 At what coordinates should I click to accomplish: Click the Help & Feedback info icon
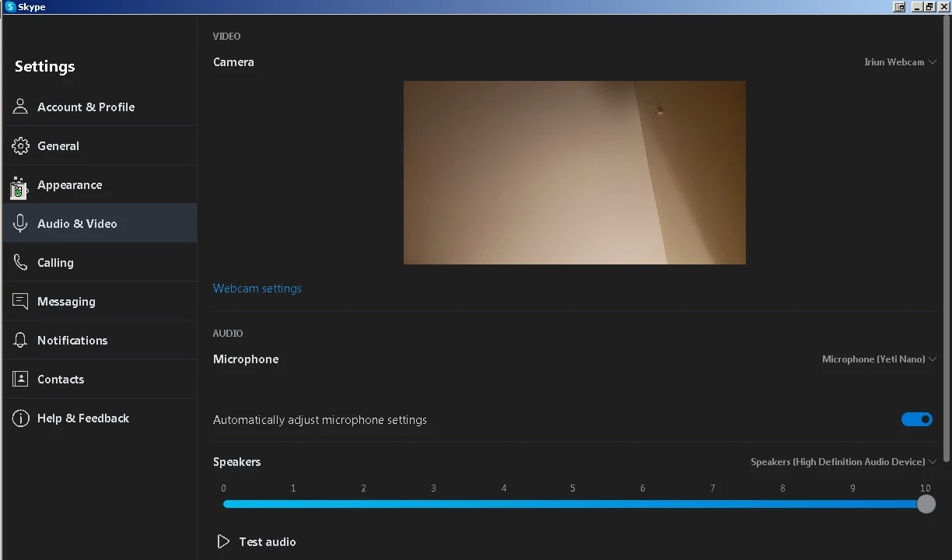pyautogui.click(x=21, y=418)
